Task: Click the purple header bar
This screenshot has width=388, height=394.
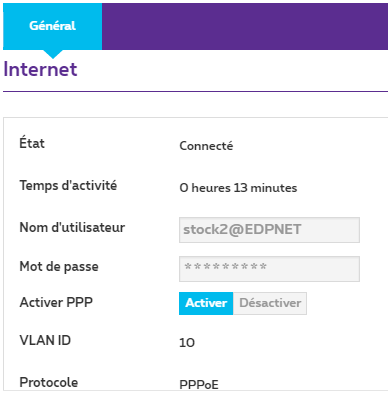Action: point(245,26)
